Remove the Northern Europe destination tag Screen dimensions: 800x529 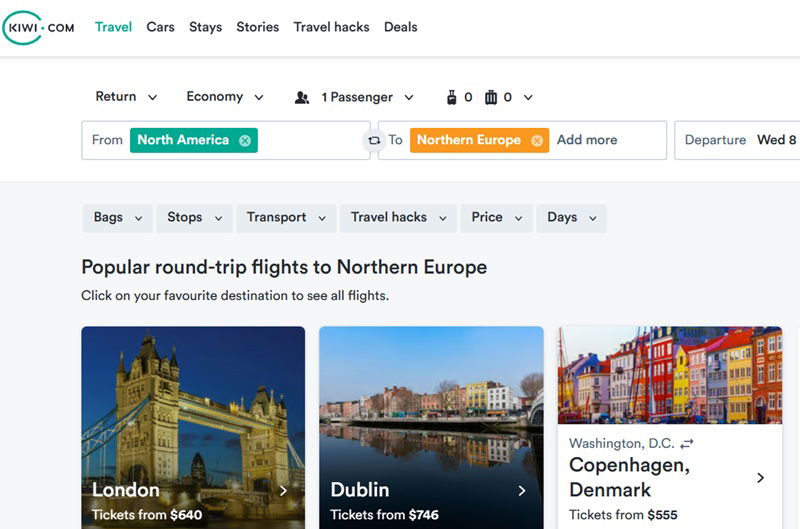pos(537,140)
